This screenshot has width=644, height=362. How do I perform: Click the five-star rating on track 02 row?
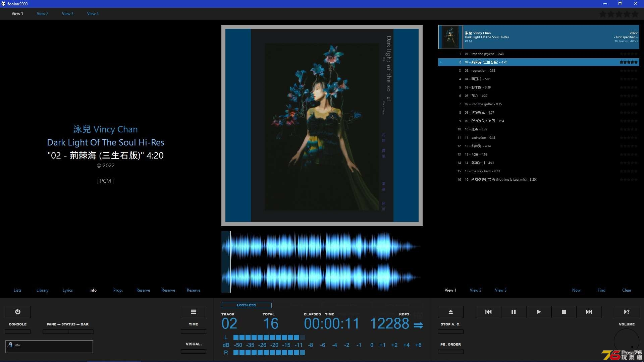pyautogui.click(x=629, y=62)
